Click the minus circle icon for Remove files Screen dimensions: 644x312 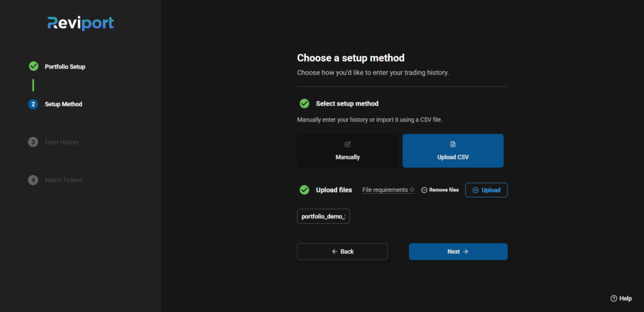point(425,190)
